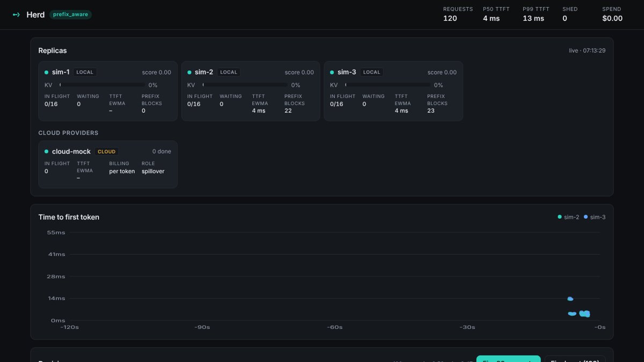Screen dimensions: 644x362
Task: Click the sim-1 KV usage bar
Action: tap(102, 85)
